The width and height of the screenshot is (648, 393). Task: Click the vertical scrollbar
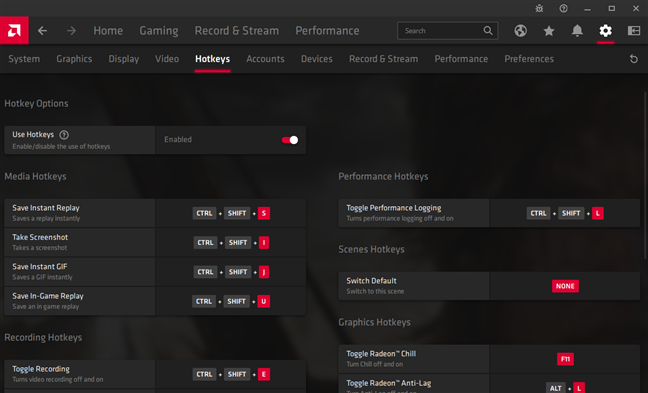point(645,176)
